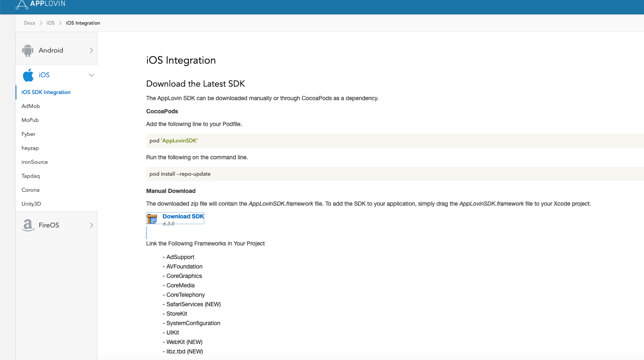Viewport: 644px width, 360px height.
Task: Open the Unity3D sidebar page
Action: (31, 204)
